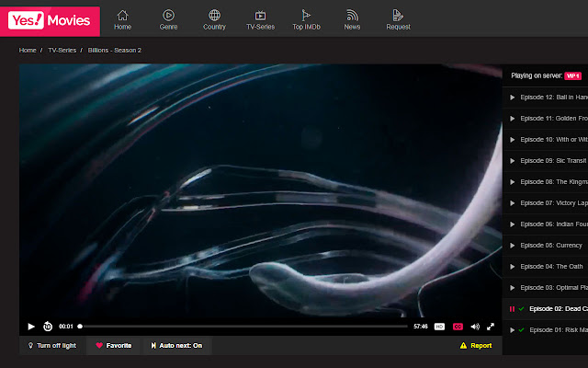The image size is (588, 368).
Task: Play Episode 10 from the list
Action: point(545,140)
